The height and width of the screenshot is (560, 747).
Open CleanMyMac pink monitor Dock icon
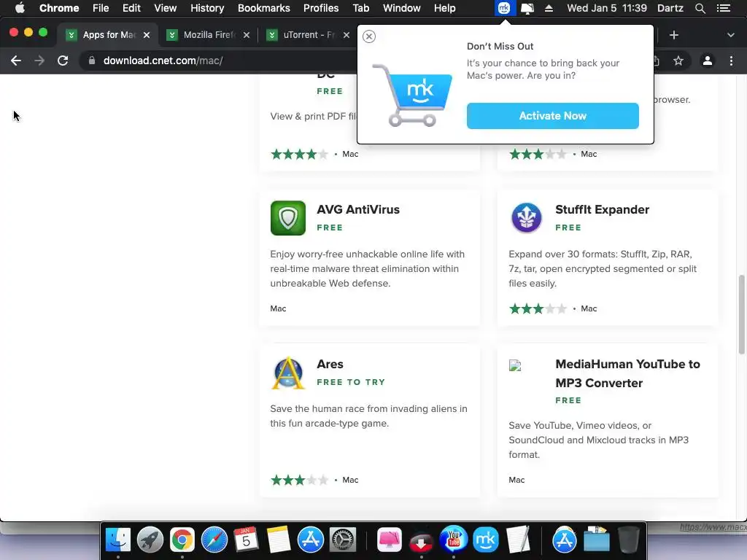[390, 540]
